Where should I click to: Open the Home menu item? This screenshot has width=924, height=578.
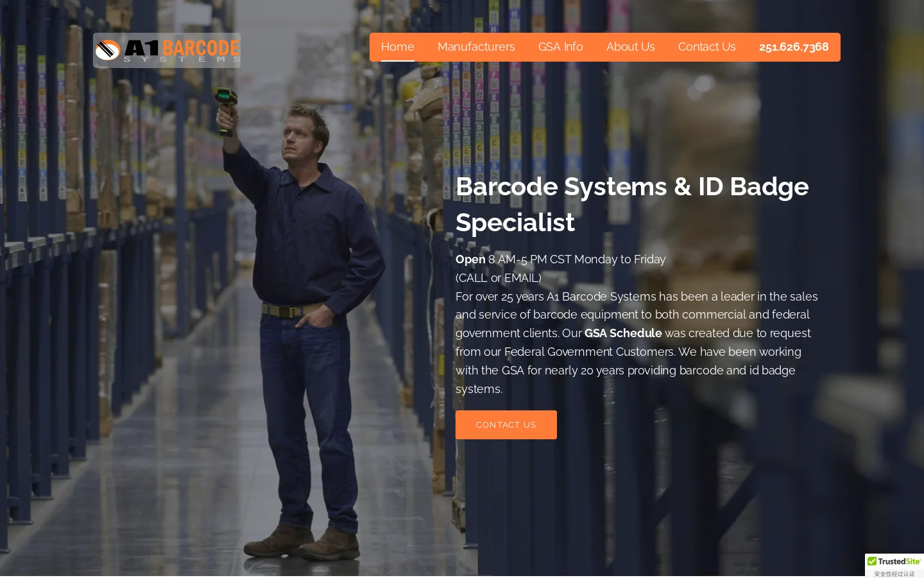tap(398, 47)
